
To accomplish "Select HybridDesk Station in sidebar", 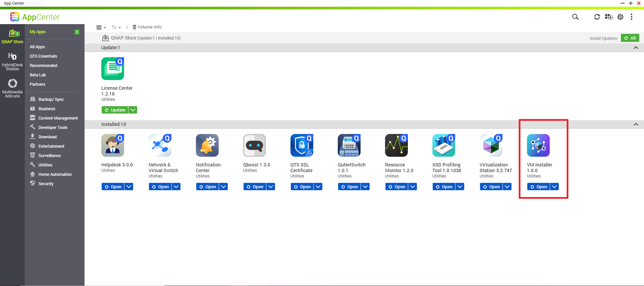I will 12,61.
